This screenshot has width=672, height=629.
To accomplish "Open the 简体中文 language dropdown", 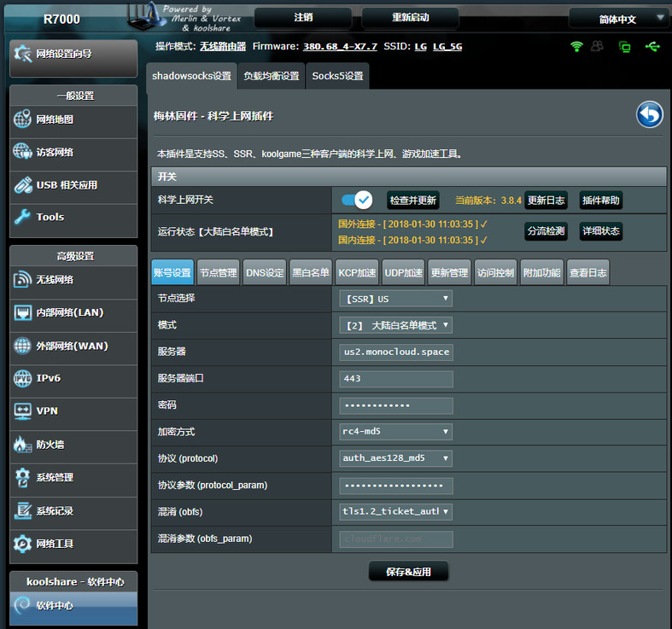I will (x=618, y=19).
